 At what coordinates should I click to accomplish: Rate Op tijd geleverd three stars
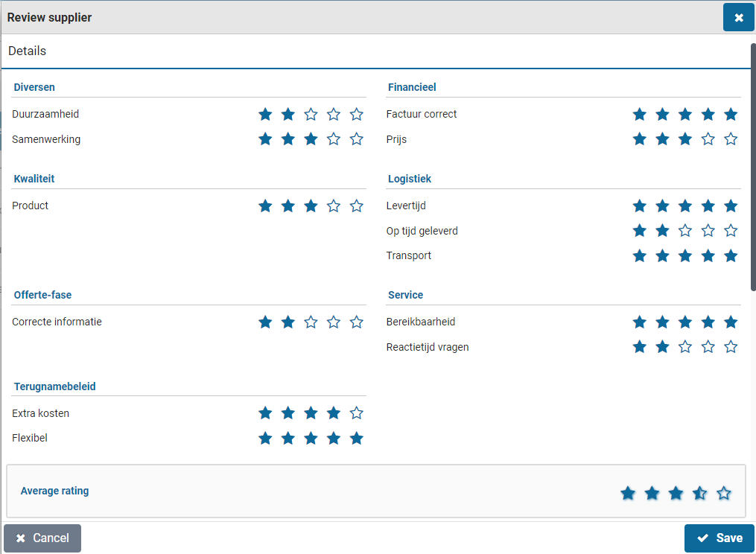click(x=685, y=231)
